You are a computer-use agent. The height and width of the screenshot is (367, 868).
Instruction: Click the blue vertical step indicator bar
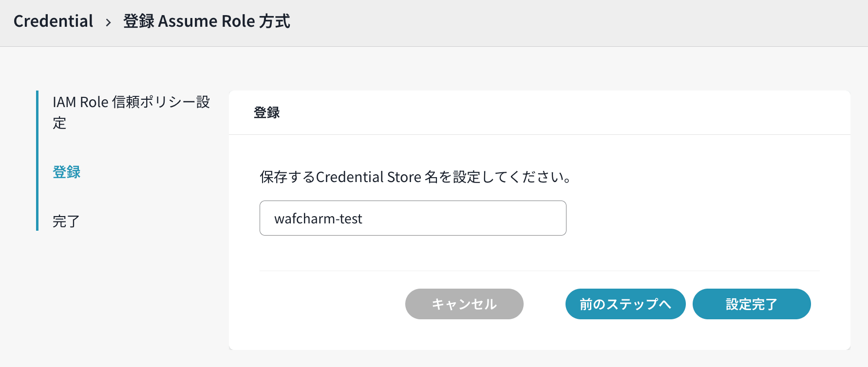(37, 160)
